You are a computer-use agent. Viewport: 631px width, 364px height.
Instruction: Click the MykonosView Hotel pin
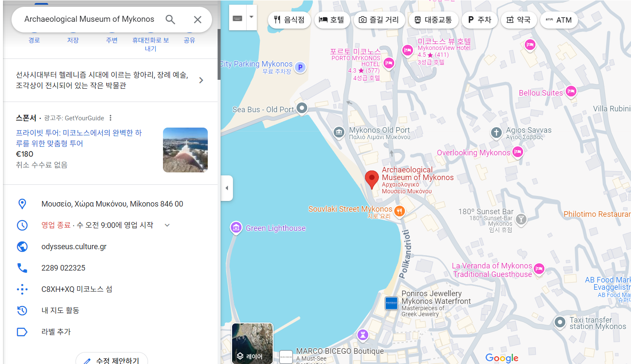[407, 51]
